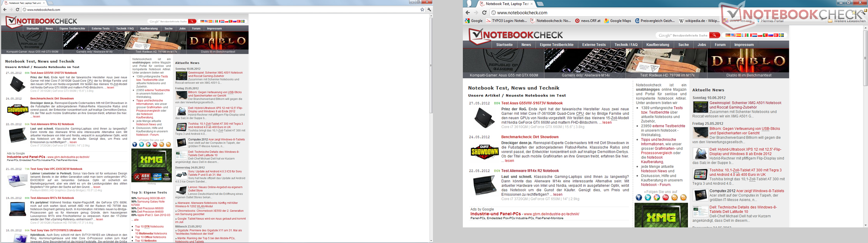Viewport: 868px width, 243px height.
Task: Open Test Asus G55VW-S1073V article in left window
Action: [x=54, y=73]
